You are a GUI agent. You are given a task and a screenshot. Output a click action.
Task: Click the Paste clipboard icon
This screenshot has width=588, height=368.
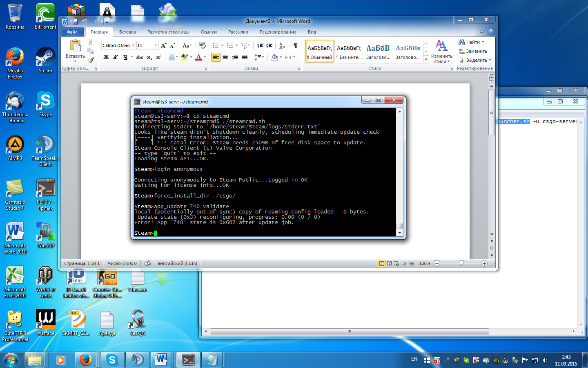tap(75, 46)
